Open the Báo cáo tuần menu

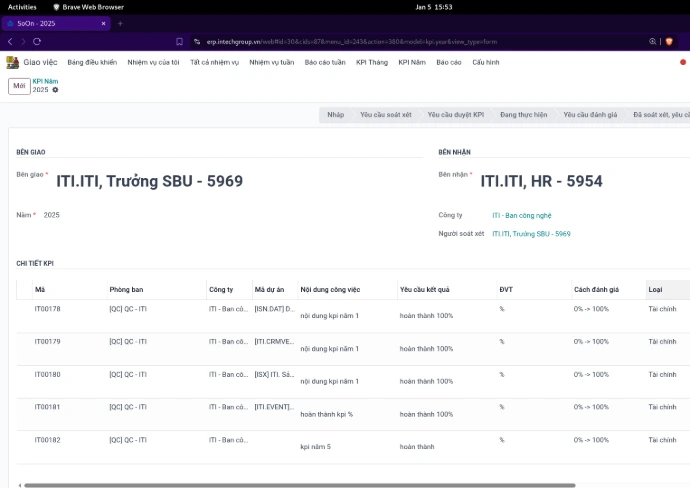click(325, 62)
